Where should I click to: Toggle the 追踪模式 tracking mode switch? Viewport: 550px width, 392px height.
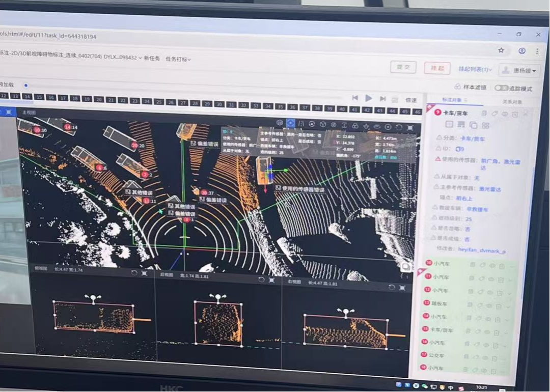click(501, 88)
